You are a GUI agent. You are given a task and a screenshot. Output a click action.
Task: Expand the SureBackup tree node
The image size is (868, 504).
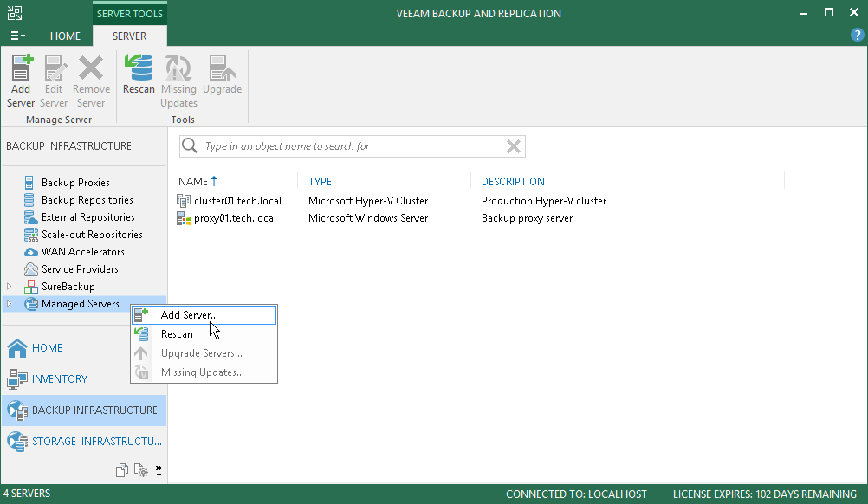[9, 287]
